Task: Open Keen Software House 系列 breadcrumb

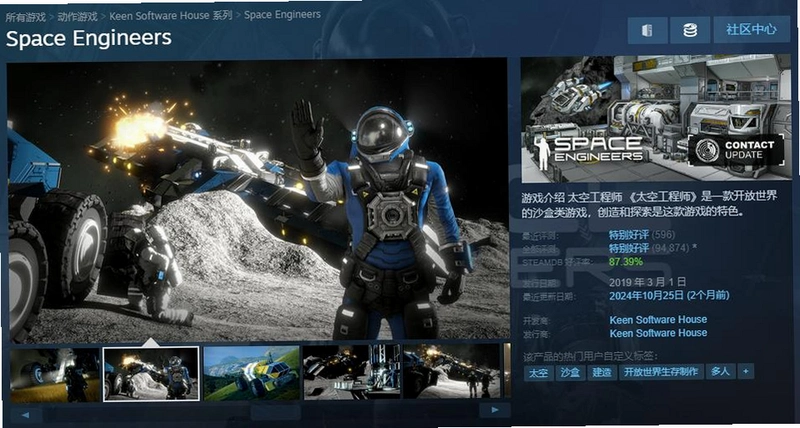Action: [x=171, y=15]
